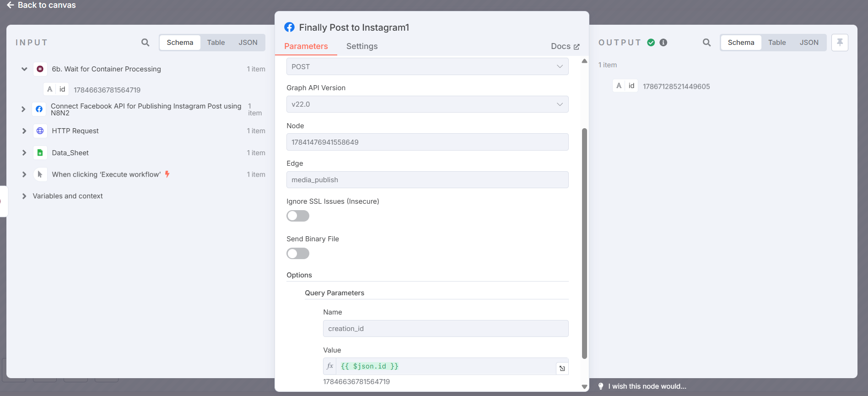Click the Facebook icon beside node title
This screenshot has height=396, width=868.
(290, 27)
